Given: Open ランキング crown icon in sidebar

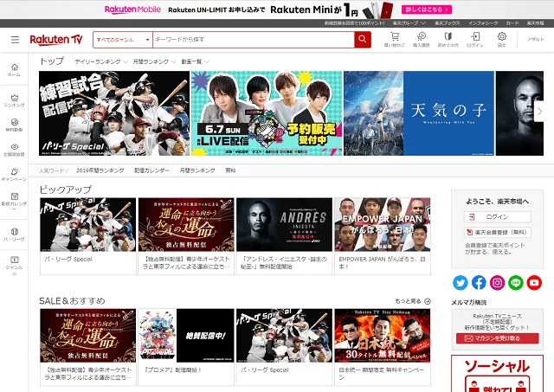Looking at the screenshot, I should pos(14,100).
